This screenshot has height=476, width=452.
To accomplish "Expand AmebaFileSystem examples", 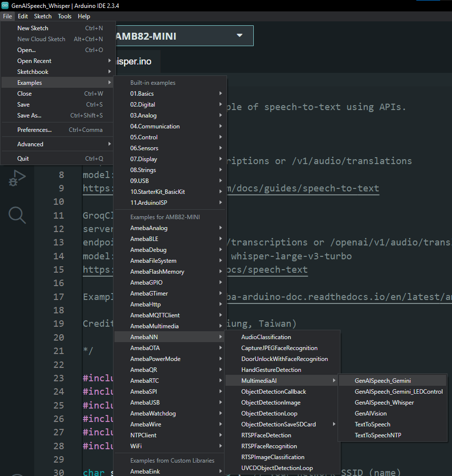I will 170,261.
